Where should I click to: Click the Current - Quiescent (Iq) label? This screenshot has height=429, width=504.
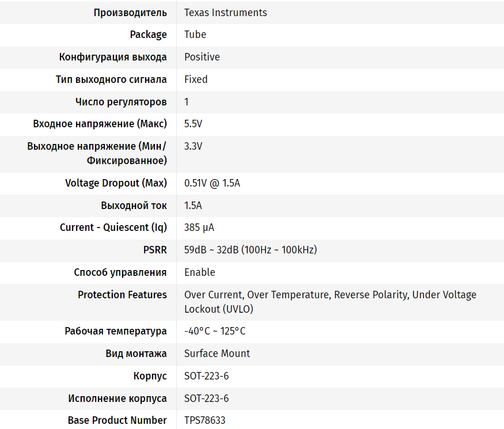coord(113,227)
